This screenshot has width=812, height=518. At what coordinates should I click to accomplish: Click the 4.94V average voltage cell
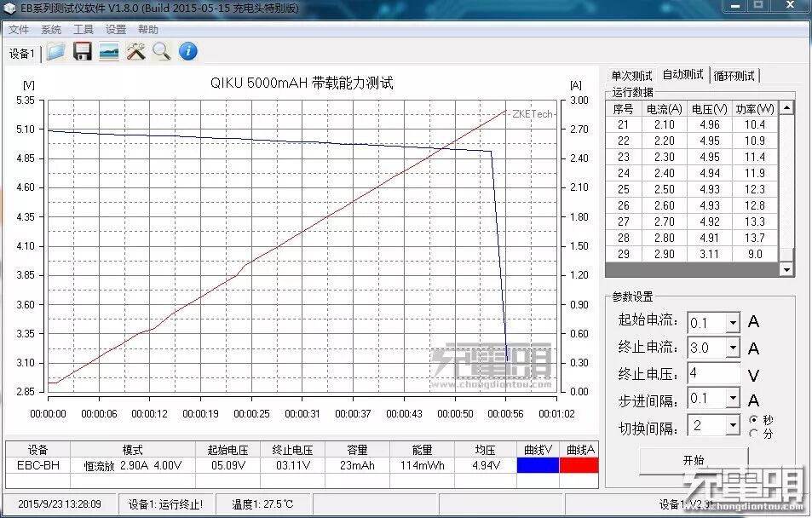point(486,465)
